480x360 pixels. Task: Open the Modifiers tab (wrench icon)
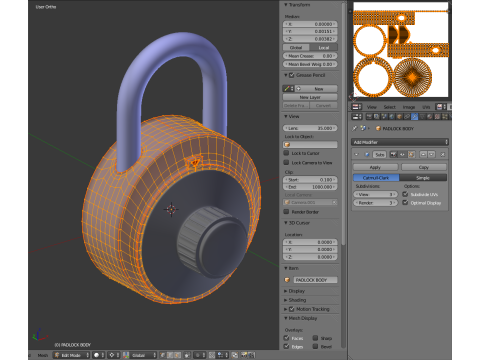coord(414,116)
